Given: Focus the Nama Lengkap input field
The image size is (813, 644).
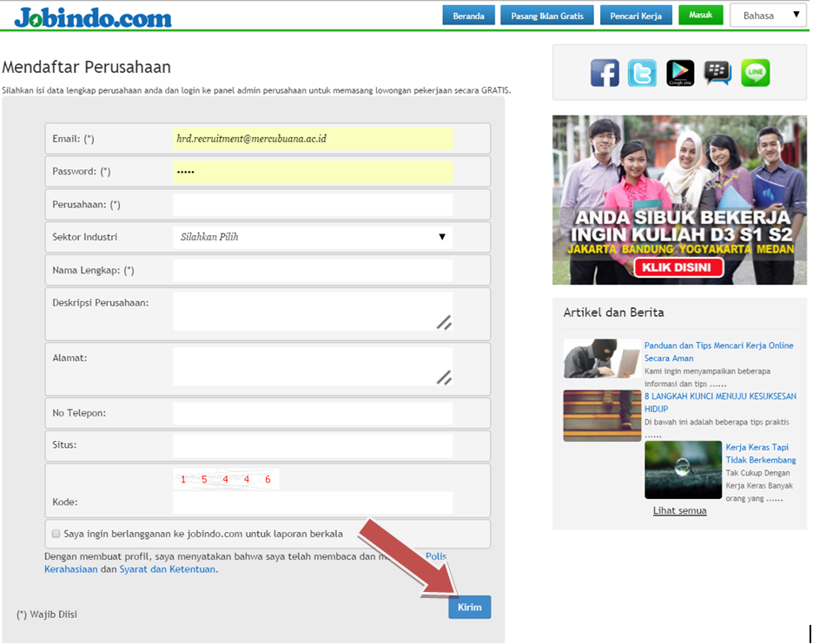Looking at the screenshot, I should (x=313, y=271).
